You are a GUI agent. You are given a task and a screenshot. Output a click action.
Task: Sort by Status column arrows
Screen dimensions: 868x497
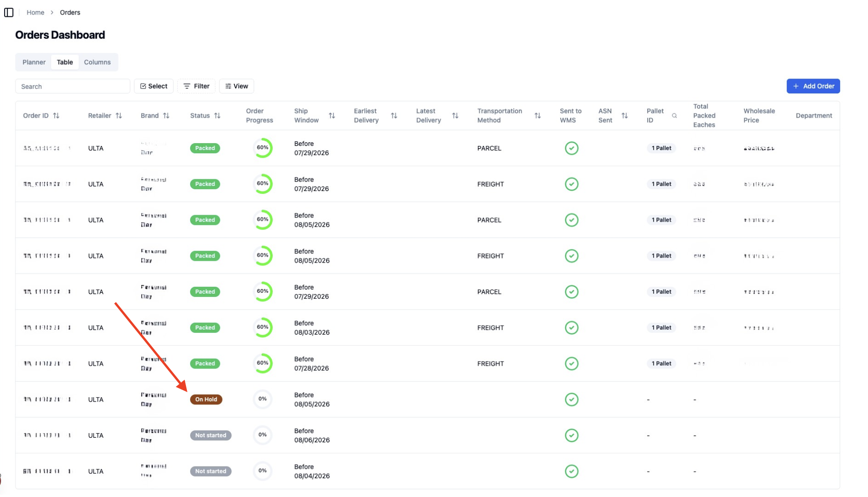click(x=217, y=116)
